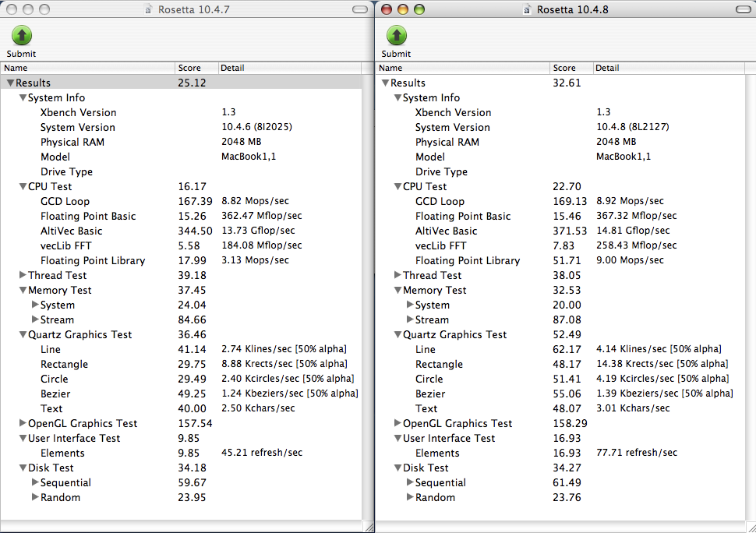
Task: Click Detail column header in 10.4.8 window
Action: point(669,68)
